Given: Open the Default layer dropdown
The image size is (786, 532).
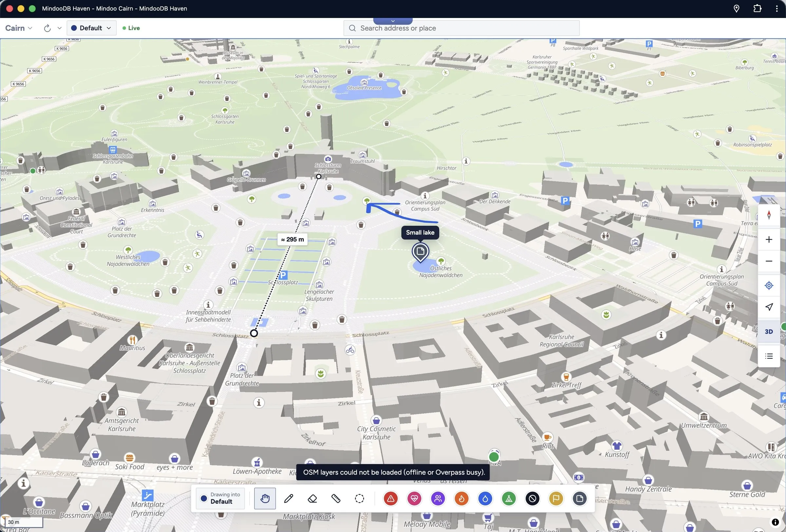Looking at the screenshot, I should (x=91, y=28).
